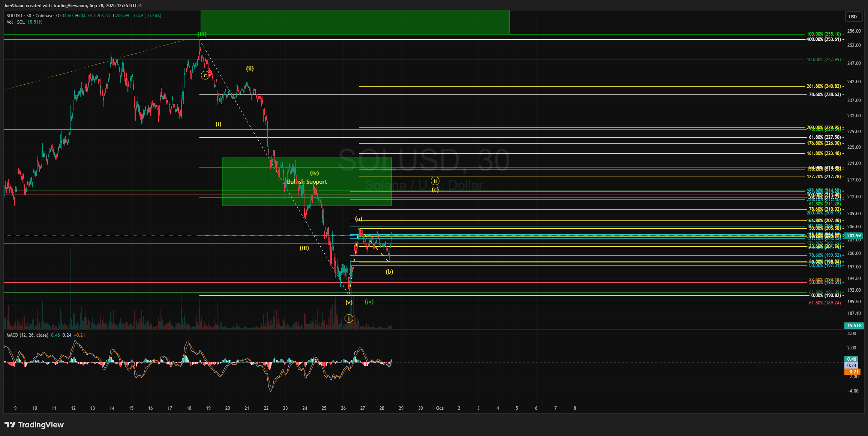Select the 261.80% (240.82) Fibonacci label

pos(823,86)
